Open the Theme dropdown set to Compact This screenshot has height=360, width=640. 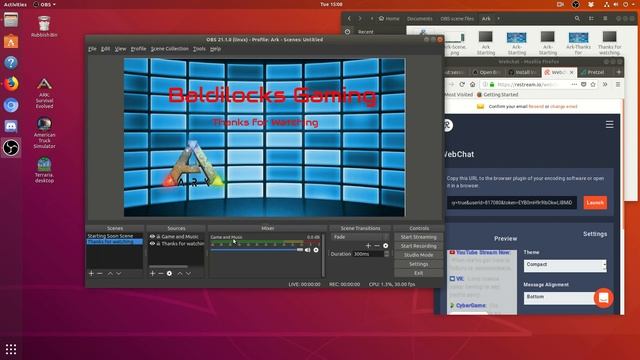[x=565, y=265]
